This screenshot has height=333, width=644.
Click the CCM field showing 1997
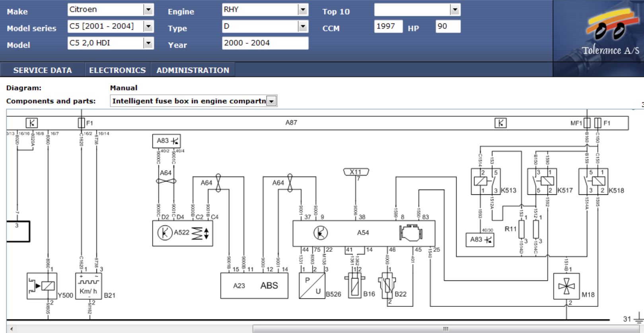point(388,26)
